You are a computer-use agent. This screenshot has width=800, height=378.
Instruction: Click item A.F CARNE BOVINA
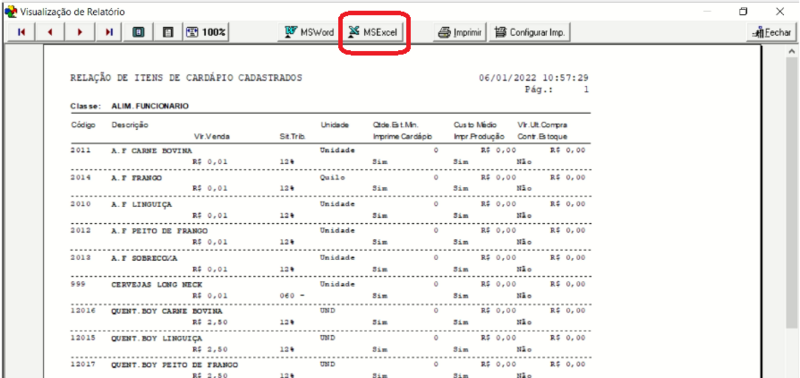152,151
